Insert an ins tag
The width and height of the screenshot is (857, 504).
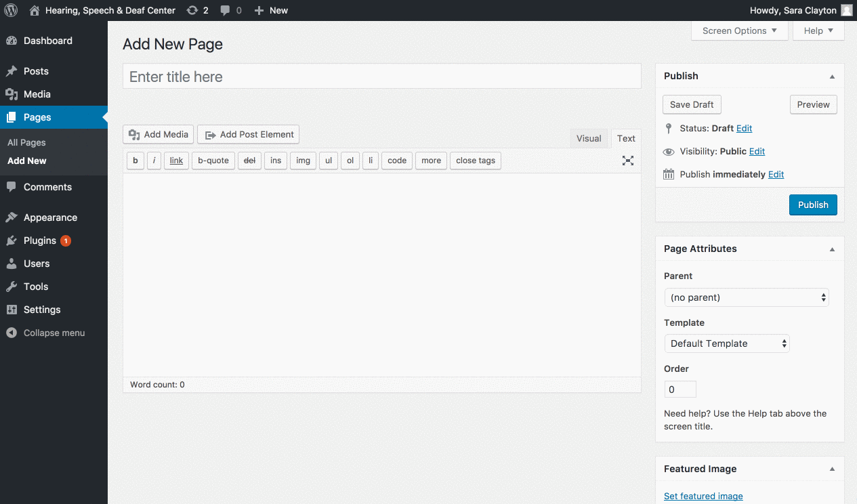[x=276, y=161]
